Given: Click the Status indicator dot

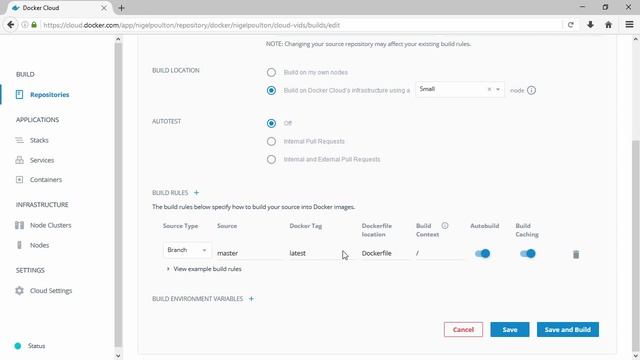Looking at the screenshot, I should tap(18, 346).
